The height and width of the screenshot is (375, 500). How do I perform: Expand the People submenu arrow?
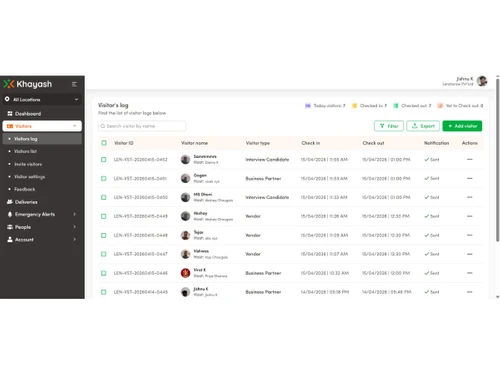(x=75, y=227)
